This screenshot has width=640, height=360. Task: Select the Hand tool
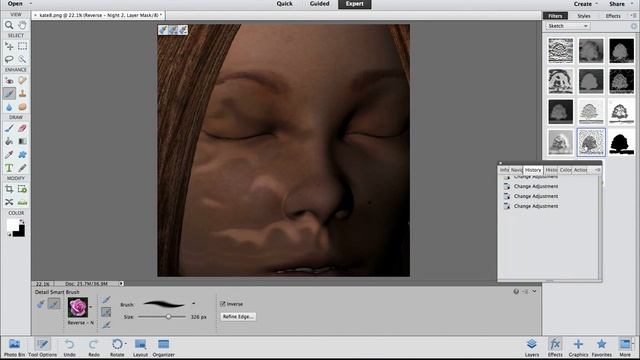tap(22, 25)
